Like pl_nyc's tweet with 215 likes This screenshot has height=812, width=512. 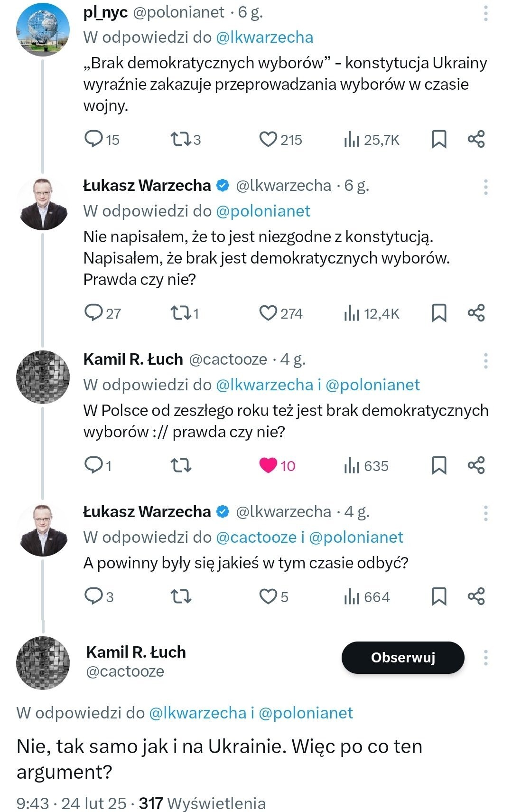(268, 139)
